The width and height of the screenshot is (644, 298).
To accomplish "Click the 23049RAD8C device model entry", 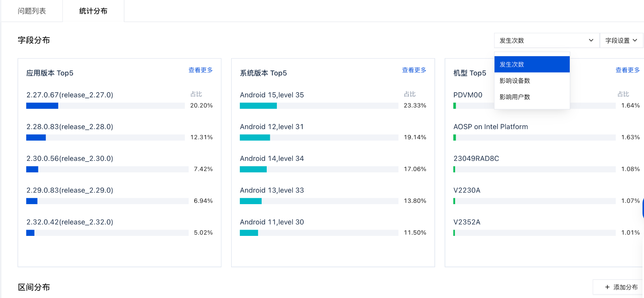I will coord(476,158).
